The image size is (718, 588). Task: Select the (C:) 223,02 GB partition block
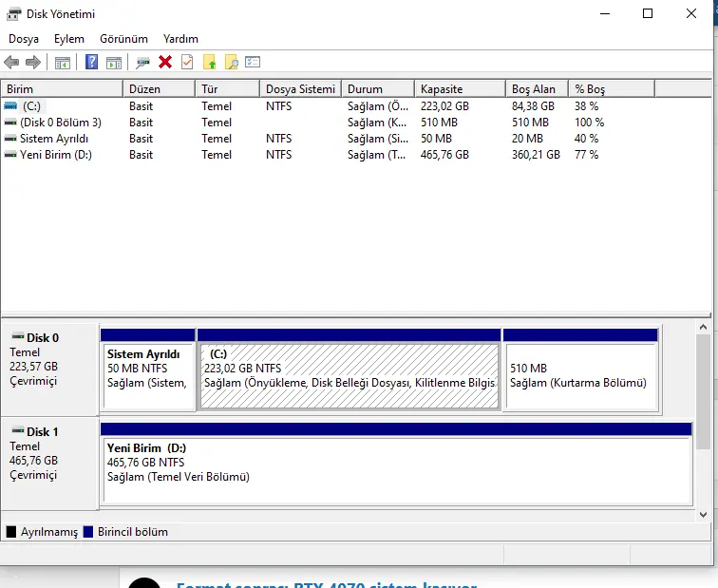349,370
